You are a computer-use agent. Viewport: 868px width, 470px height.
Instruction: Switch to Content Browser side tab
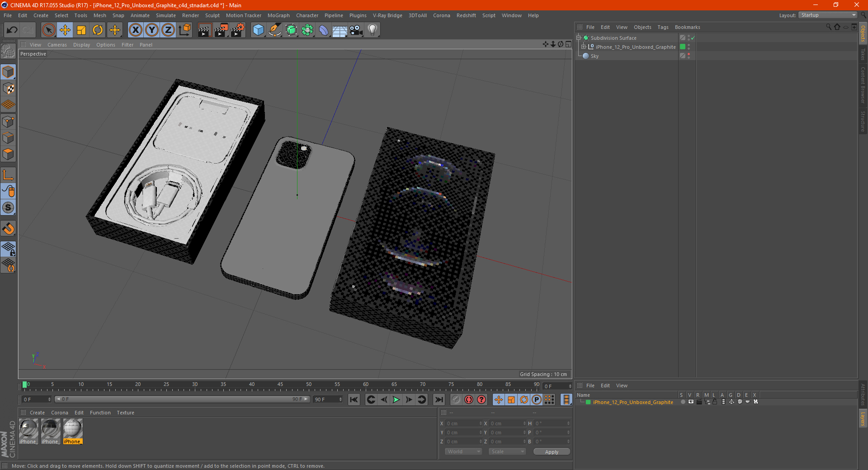coord(863,85)
